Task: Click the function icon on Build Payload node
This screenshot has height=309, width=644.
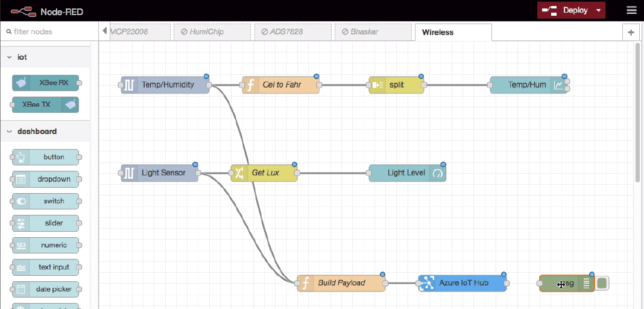Action: [x=305, y=283]
